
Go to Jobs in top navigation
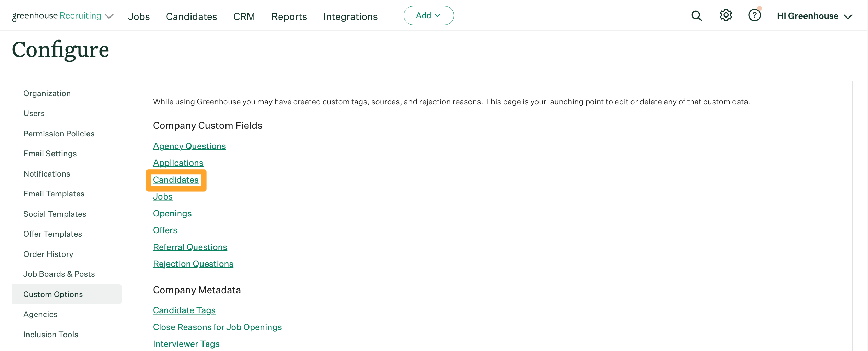(139, 16)
